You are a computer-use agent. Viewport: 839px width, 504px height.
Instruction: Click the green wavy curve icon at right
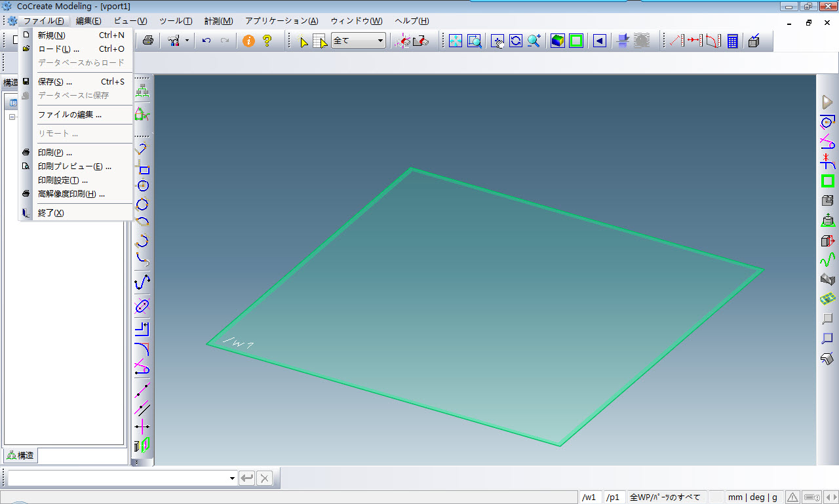(827, 260)
